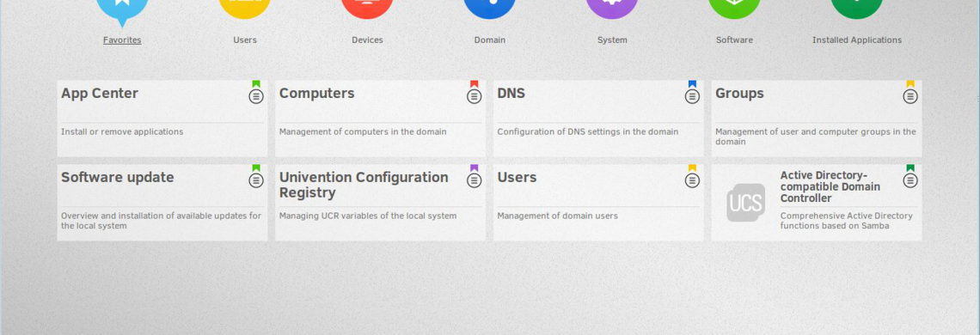This screenshot has height=335, width=980.
Task: Click 'Comprehensive Active Directory functions based on Samba'
Action: pyautogui.click(x=846, y=221)
